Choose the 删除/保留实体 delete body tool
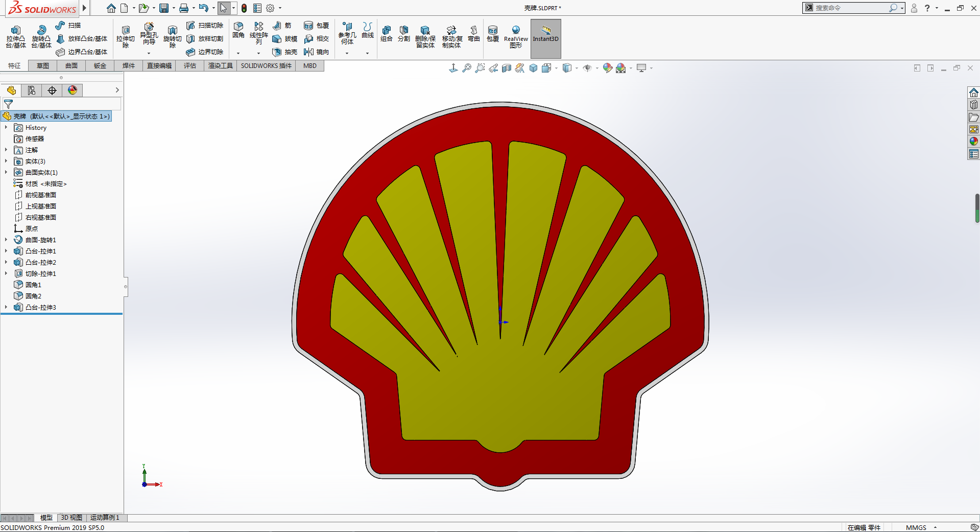This screenshot has width=980, height=532. tap(425, 36)
